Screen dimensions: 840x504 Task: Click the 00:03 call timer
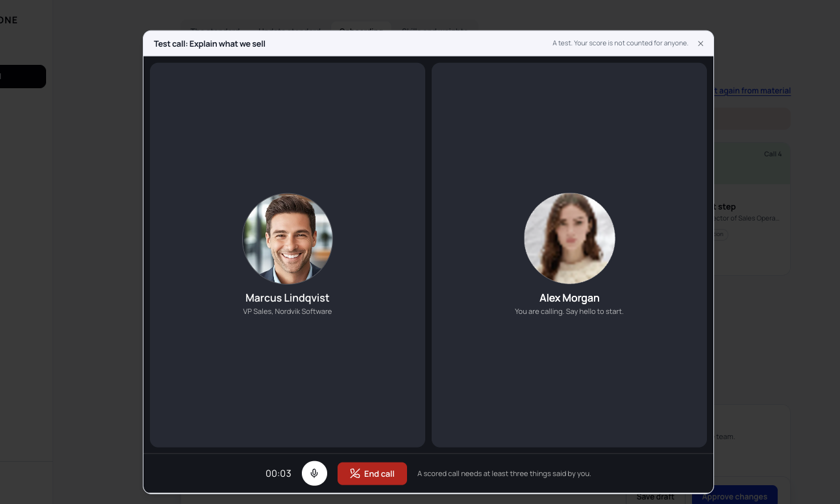click(x=278, y=474)
